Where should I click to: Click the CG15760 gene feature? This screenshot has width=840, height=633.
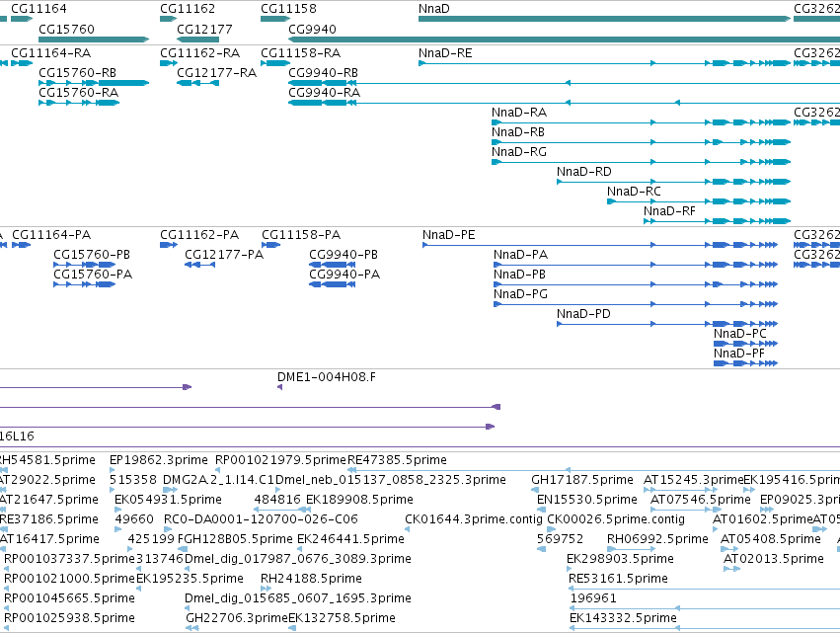pos(94,40)
